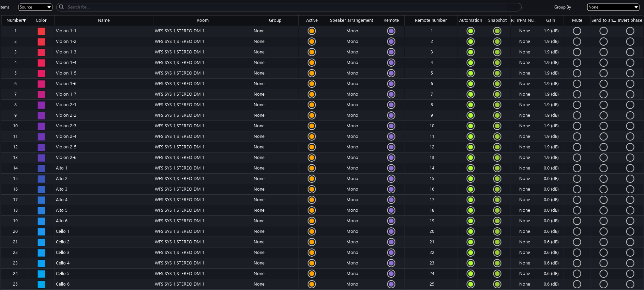
Task: Click Remote indicator for Violon 1-5
Action: (391, 73)
